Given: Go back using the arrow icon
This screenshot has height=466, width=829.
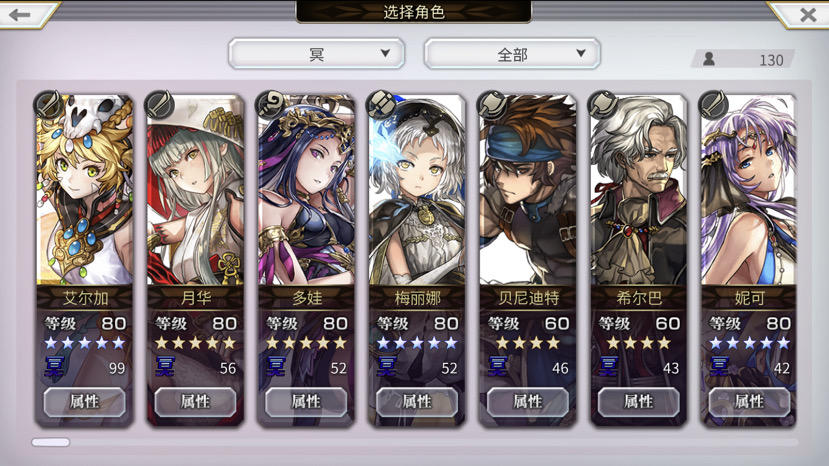Looking at the screenshot, I should click(x=20, y=15).
